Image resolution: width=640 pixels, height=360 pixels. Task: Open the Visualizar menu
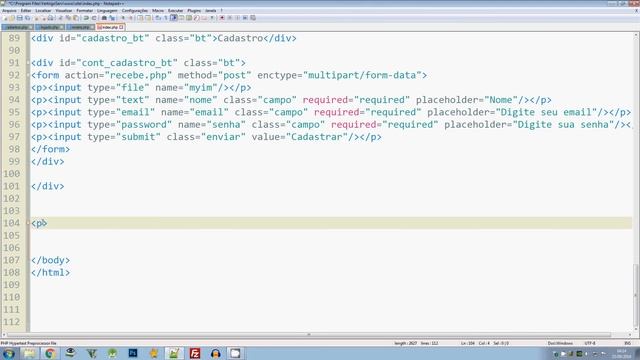coord(64,11)
